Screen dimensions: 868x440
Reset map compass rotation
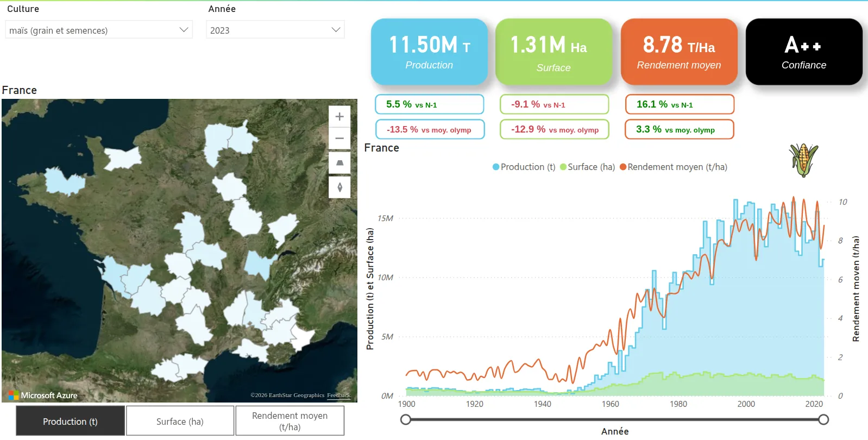point(339,187)
